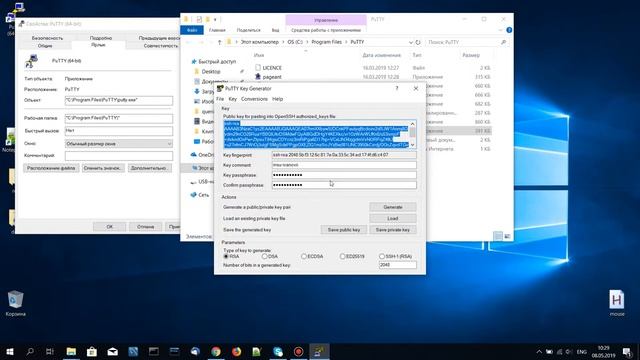Click the red record icon in taskbar

pos(298,351)
